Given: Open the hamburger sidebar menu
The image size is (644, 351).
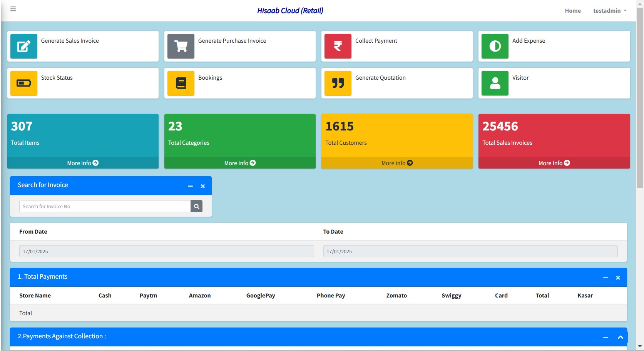Looking at the screenshot, I should click(13, 9).
